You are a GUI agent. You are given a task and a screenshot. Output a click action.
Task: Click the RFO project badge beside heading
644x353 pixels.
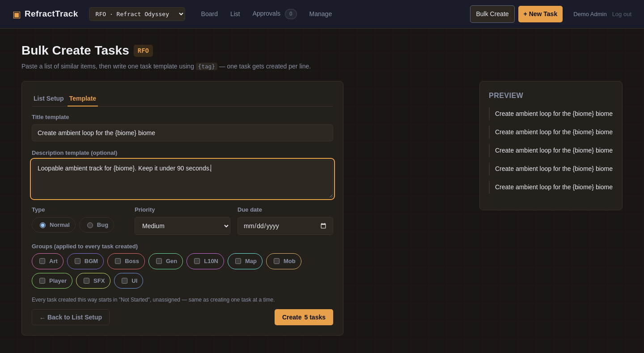click(x=143, y=51)
